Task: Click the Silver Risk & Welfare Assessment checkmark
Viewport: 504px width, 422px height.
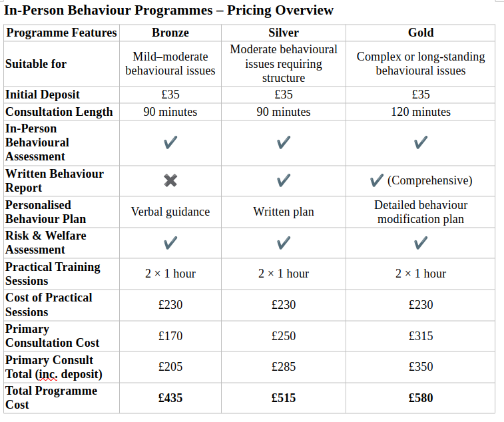Action: coord(284,243)
